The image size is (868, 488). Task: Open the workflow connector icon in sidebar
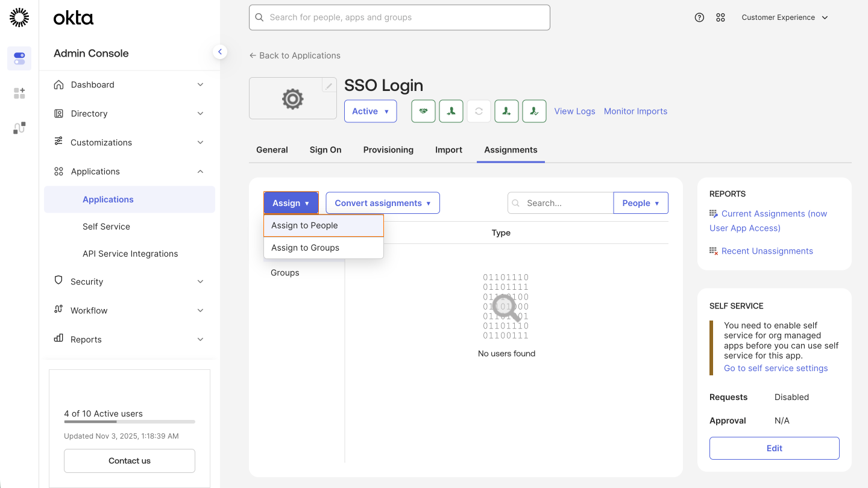[19, 128]
